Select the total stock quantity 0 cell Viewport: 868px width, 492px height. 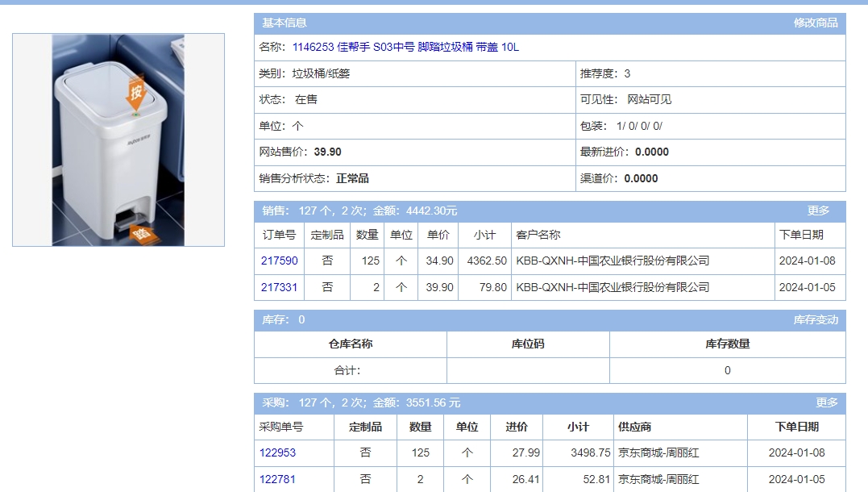pos(728,371)
